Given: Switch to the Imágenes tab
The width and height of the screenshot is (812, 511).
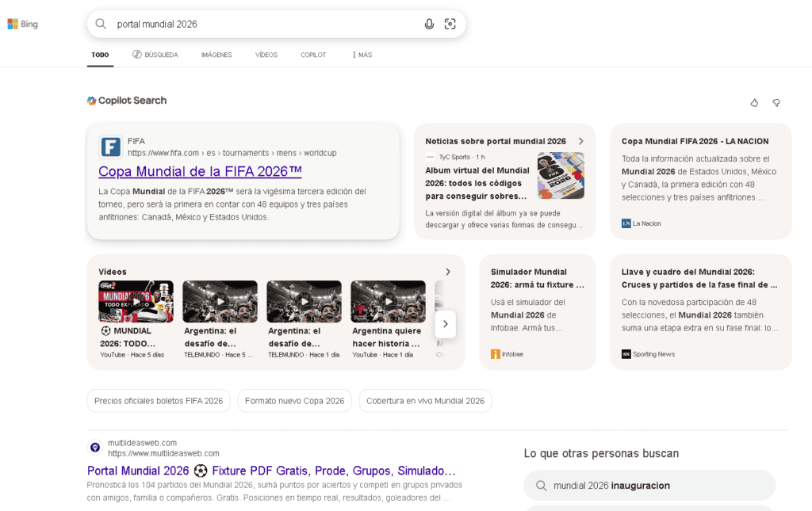Looking at the screenshot, I should coord(216,55).
